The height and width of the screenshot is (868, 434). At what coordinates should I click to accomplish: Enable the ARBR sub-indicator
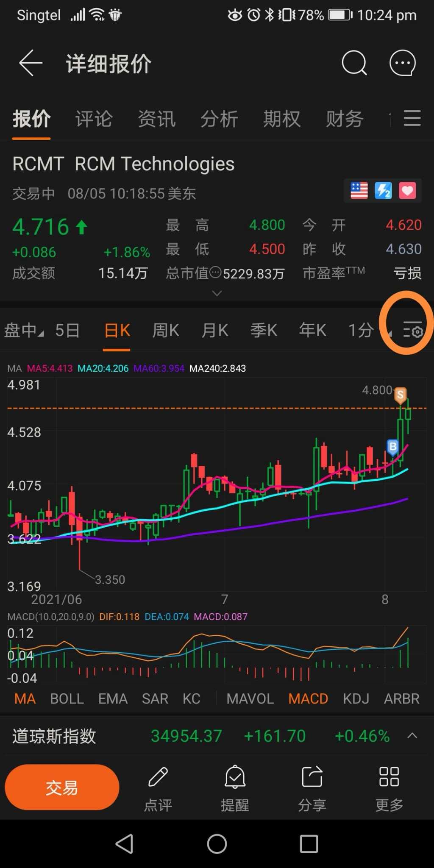401,699
